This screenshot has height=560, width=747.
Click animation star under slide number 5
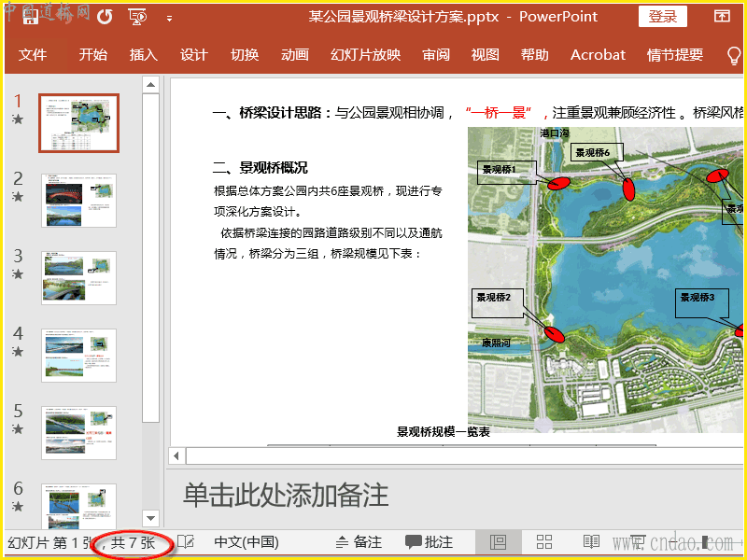(x=18, y=429)
